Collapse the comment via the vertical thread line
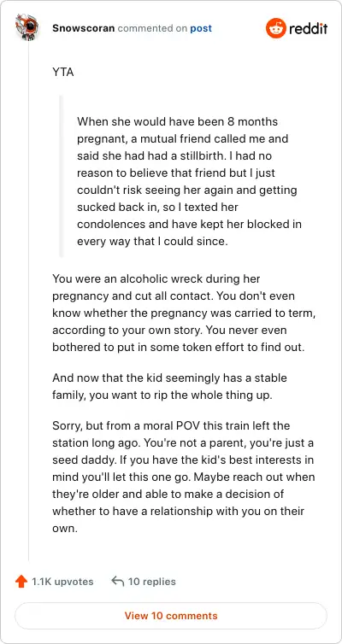This screenshot has height=644, width=342. 28,300
